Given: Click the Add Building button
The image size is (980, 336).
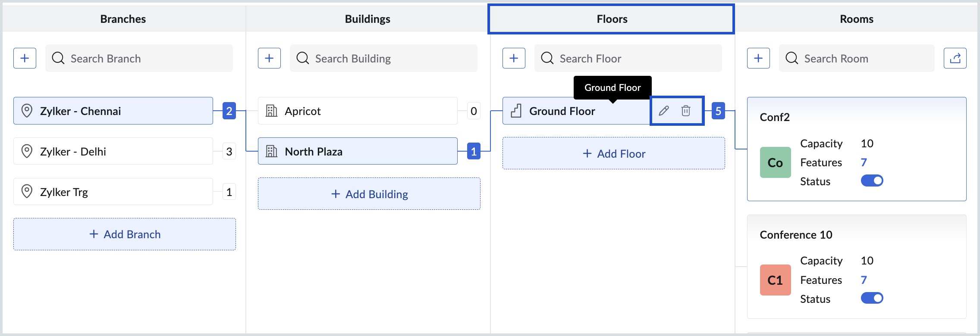Looking at the screenshot, I should [369, 194].
